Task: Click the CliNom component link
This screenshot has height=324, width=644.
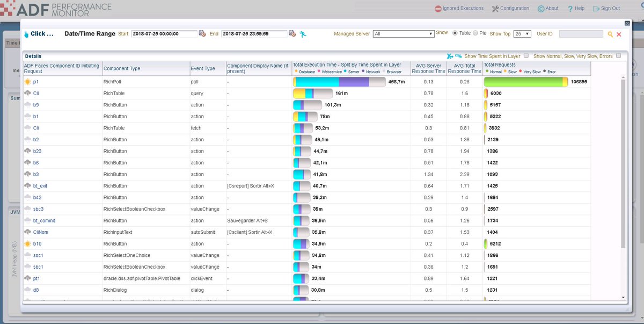Action: click(41, 232)
